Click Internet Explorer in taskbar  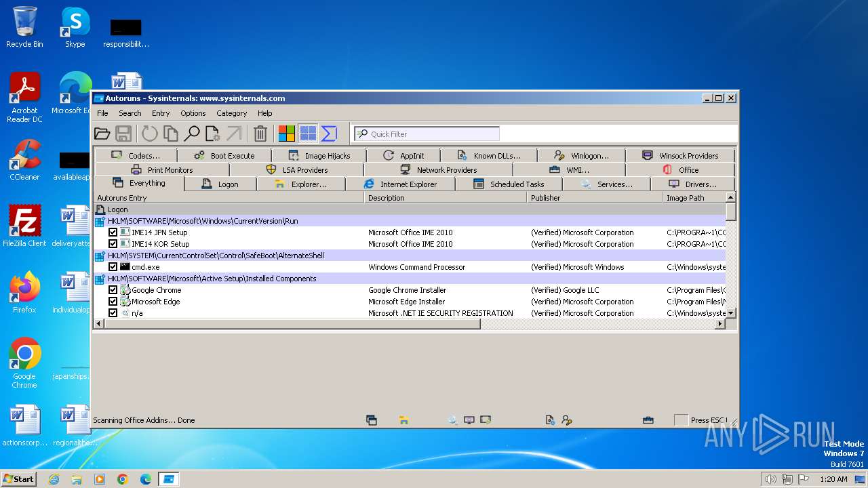click(54, 479)
